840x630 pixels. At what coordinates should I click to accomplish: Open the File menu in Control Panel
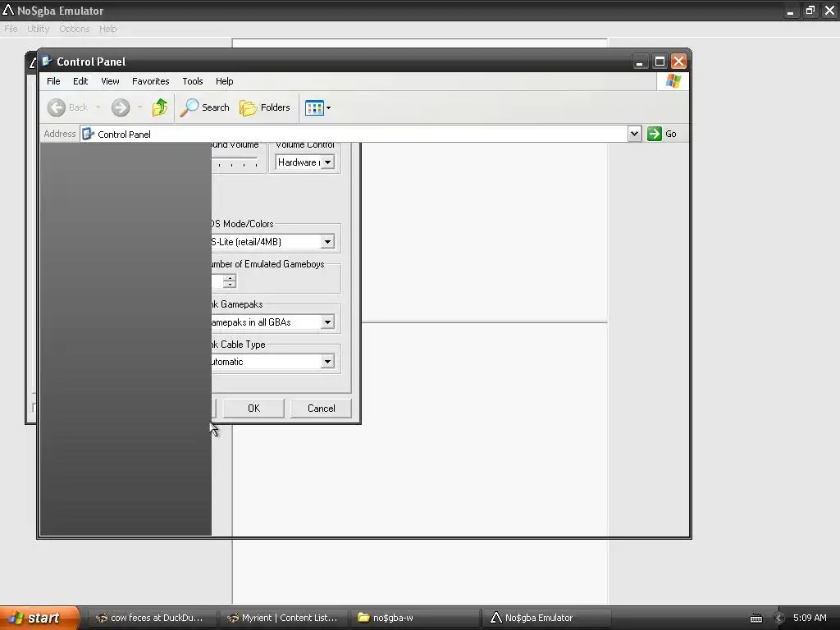point(53,81)
